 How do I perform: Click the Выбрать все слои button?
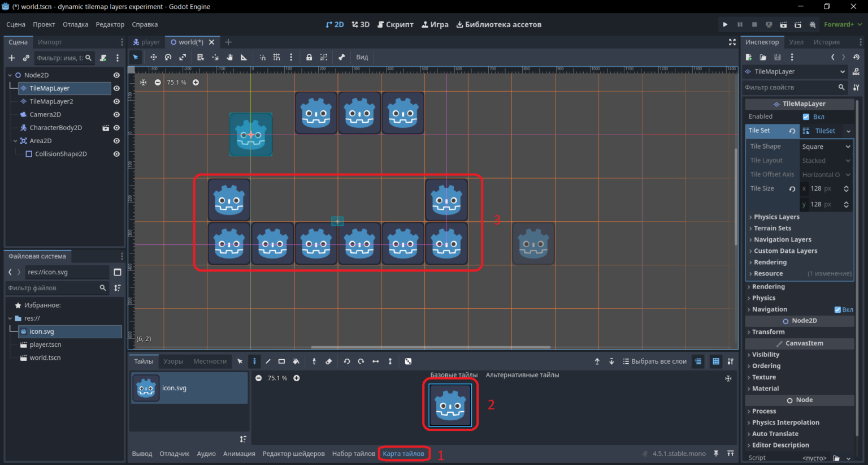point(654,361)
